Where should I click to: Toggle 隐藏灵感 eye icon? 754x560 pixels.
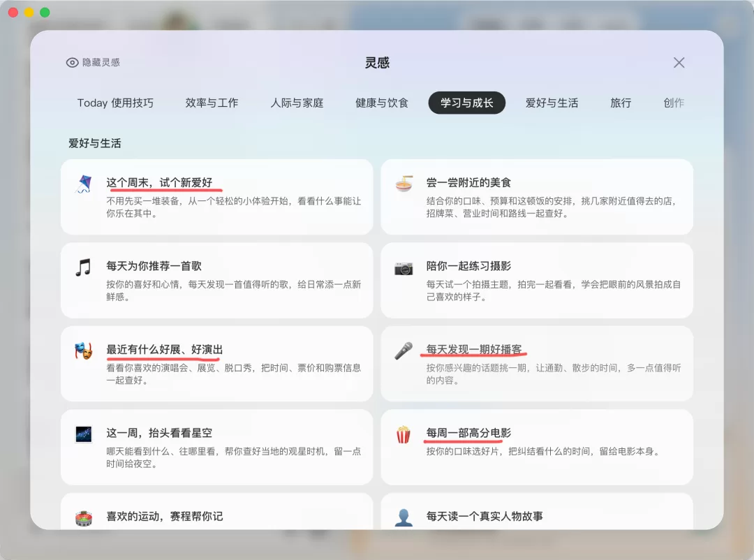pos(72,63)
